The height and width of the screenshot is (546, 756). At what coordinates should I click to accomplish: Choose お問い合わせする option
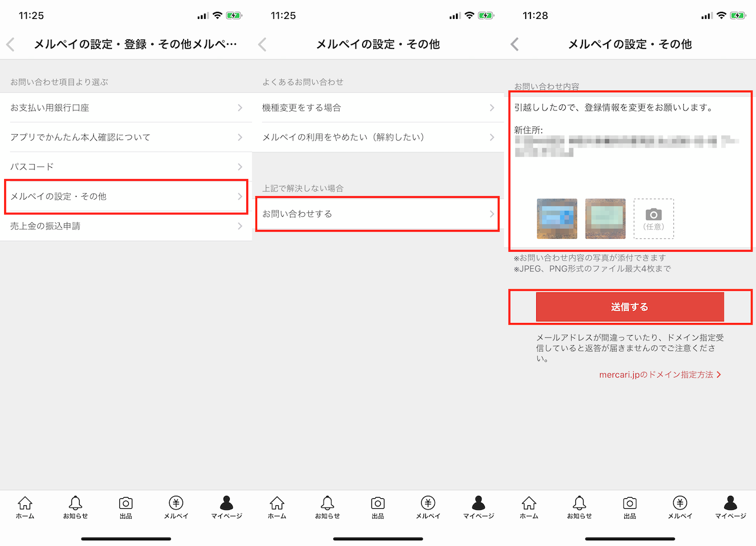click(x=378, y=214)
